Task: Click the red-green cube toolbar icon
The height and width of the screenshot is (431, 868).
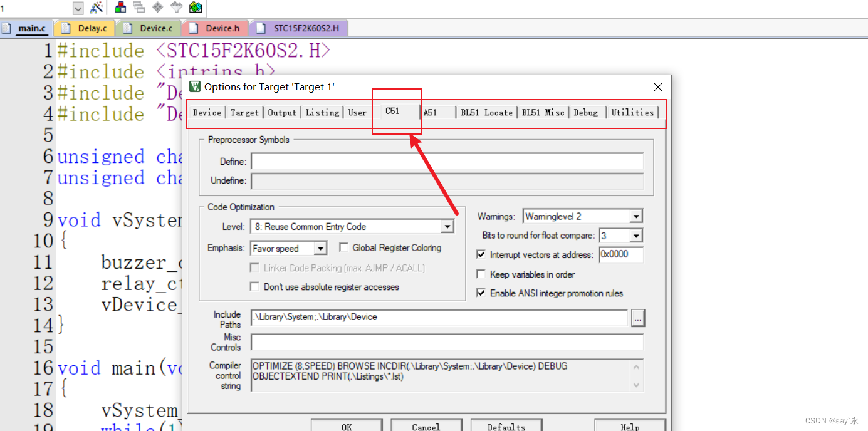Action: (x=120, y=8)
